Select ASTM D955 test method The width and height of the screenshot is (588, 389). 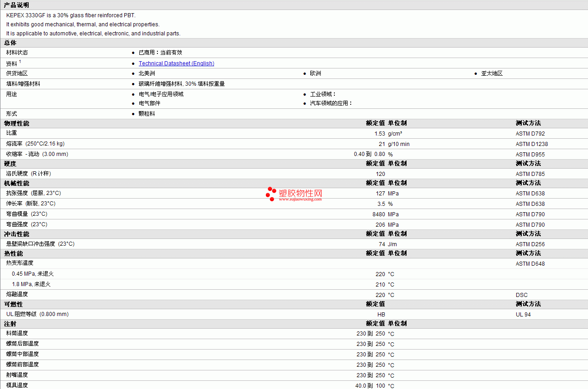point(530,155)
